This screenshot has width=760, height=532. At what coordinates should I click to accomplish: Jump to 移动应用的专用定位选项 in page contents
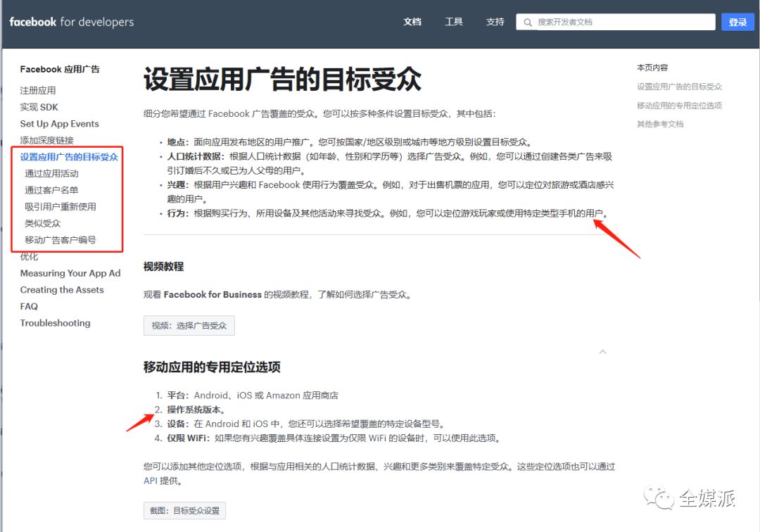[x=679, y=106]
